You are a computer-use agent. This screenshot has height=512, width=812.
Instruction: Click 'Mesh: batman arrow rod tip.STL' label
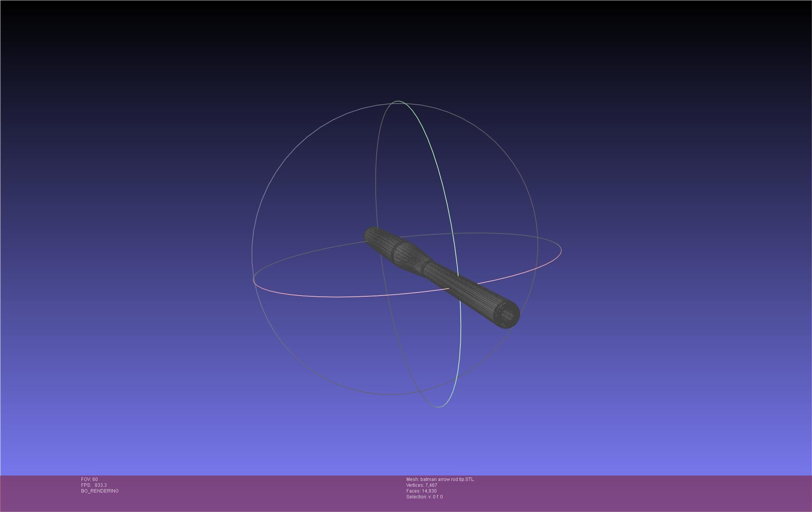[x=440, y=479]
